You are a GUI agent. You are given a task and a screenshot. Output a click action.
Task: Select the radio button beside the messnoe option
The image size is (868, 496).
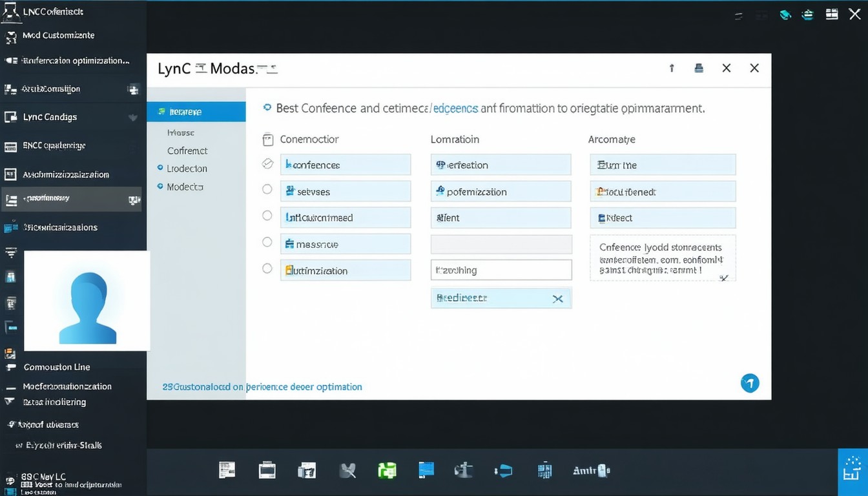(x=267, y=242)
